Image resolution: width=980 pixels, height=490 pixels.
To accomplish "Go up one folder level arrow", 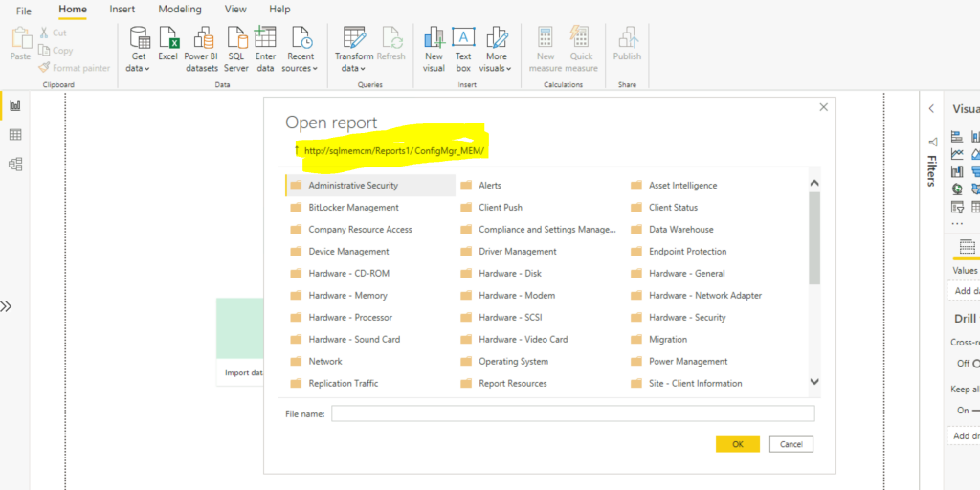I will pos(297,150).
